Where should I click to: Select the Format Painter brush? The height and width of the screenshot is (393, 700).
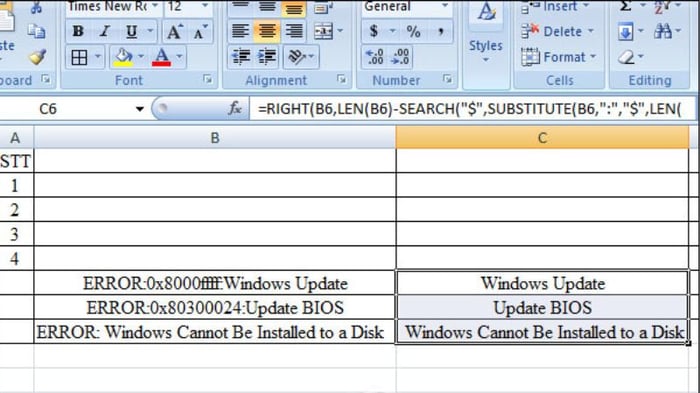pyautogui.click(x=37, y=57)
